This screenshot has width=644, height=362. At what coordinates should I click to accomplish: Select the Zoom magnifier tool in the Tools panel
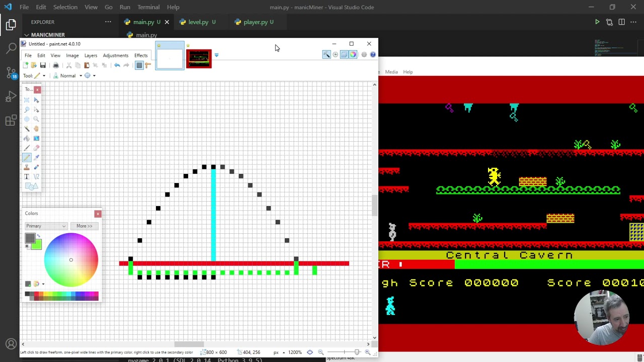pyautogui.click(x=36, y=119)
